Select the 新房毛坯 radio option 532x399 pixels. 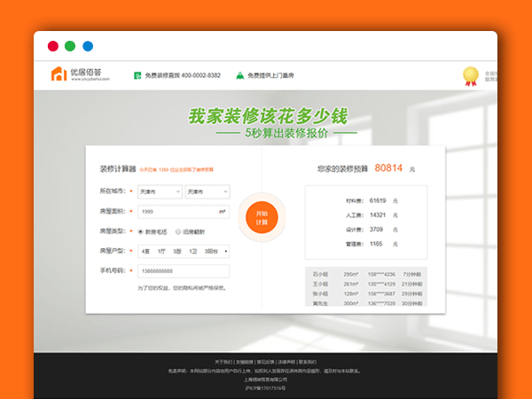coord(143,231)
